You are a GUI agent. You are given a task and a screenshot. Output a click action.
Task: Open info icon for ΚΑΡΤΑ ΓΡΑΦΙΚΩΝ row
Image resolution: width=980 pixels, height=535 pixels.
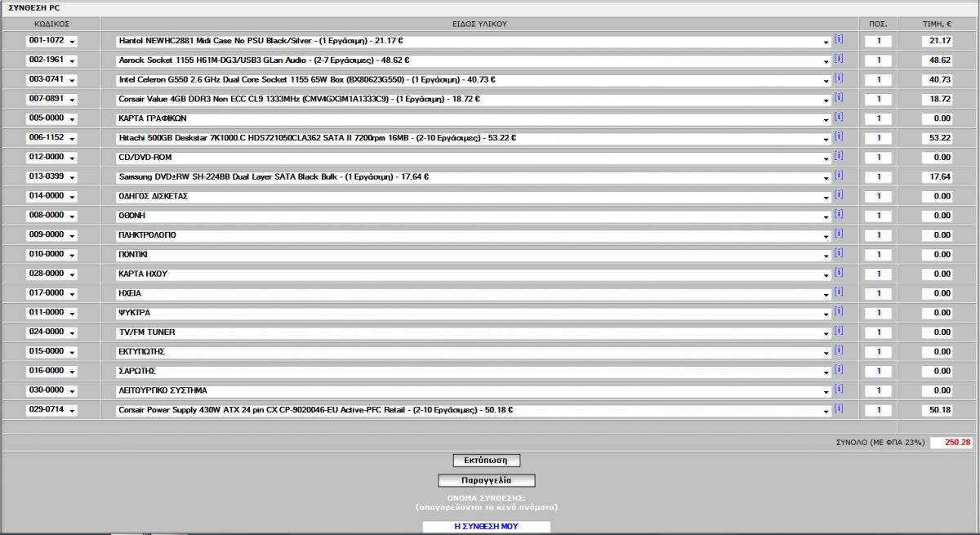point(839,117)
